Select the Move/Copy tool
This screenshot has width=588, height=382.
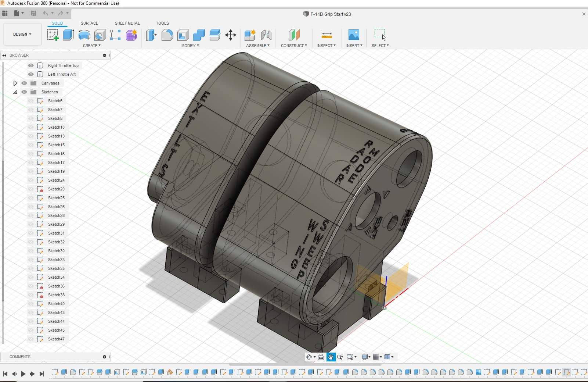231,35
